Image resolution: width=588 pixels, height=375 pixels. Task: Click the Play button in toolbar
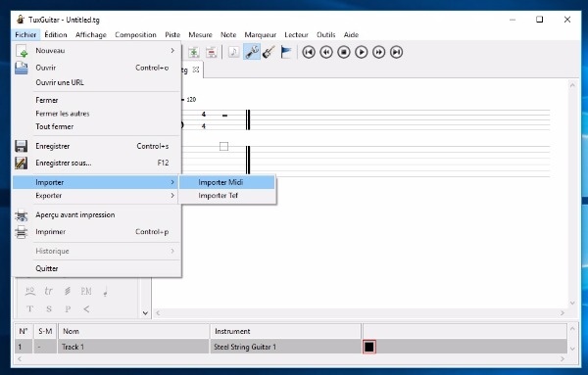pyautogui.click(x=361, y=52)
